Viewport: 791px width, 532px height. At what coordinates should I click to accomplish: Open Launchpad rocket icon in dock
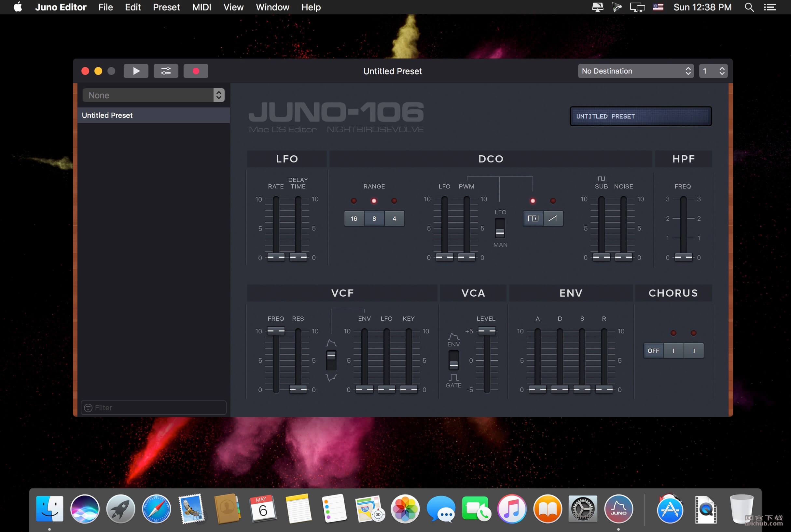[x=121, y=509]
